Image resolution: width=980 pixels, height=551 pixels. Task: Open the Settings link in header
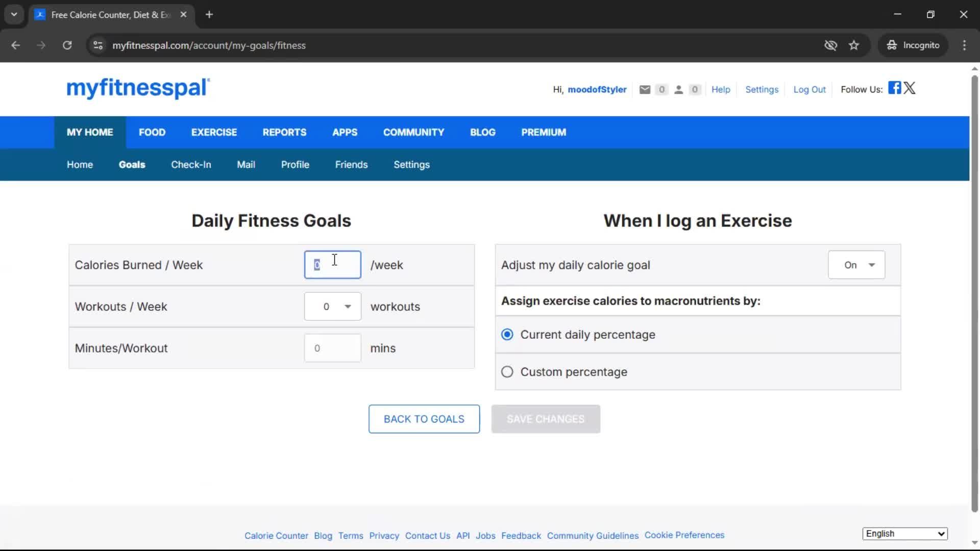(x=762, y=90)
